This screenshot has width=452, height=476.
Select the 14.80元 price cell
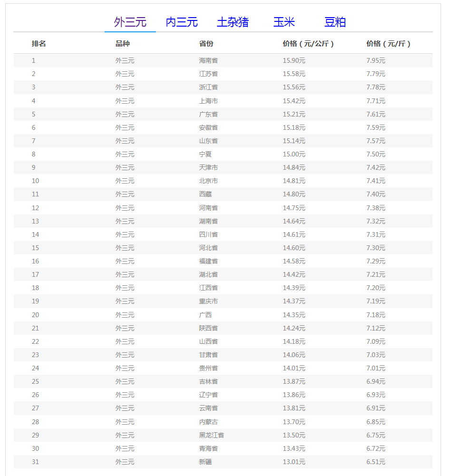(294, 194)
